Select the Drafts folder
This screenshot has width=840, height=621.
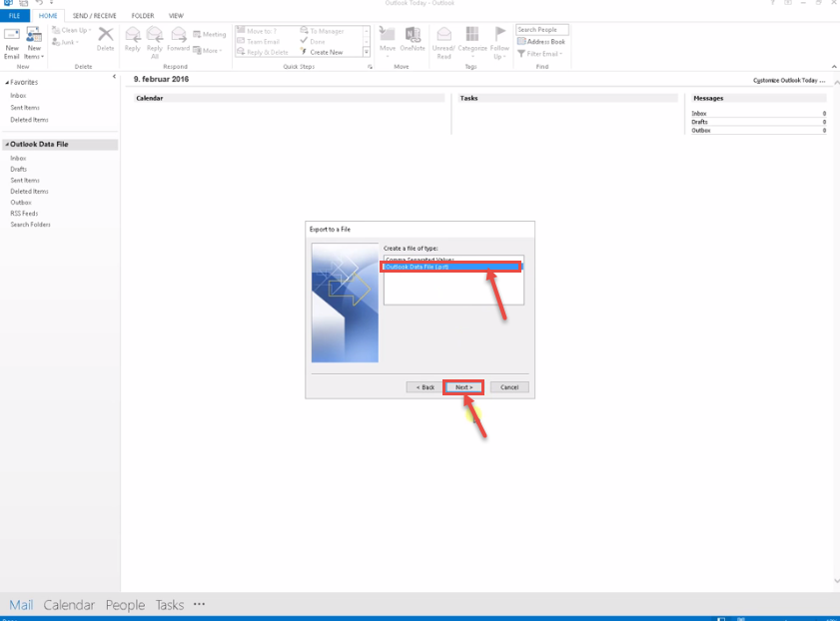pyautogui.click(x=18, y=169)
